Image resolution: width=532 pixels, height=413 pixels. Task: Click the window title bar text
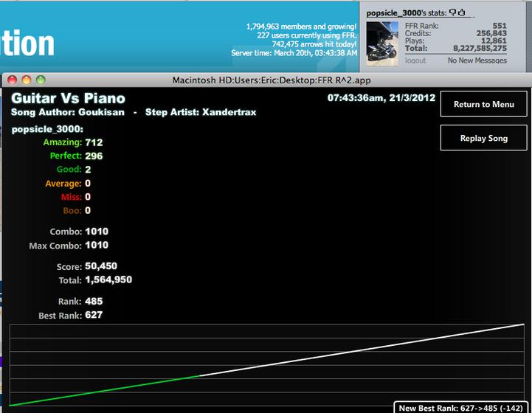click(x=272, y=80)
